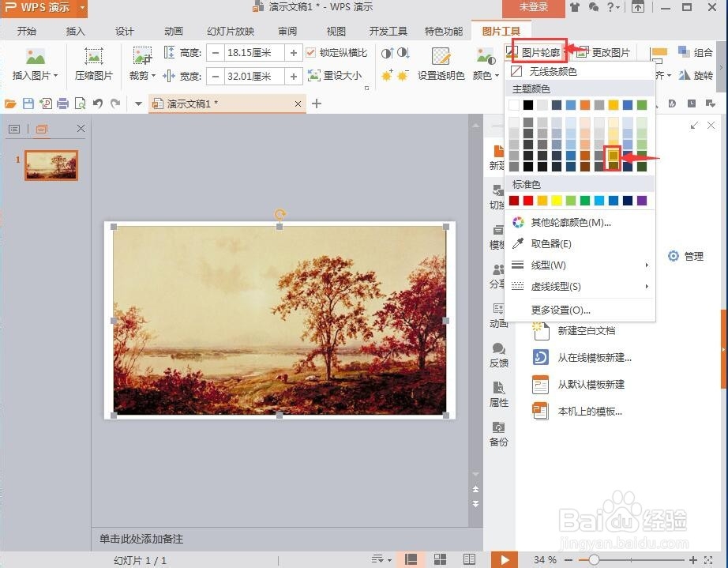Click the Undo arrow icon
The width and height of the screenshot is (728, 568).
[x=97, y=103]
